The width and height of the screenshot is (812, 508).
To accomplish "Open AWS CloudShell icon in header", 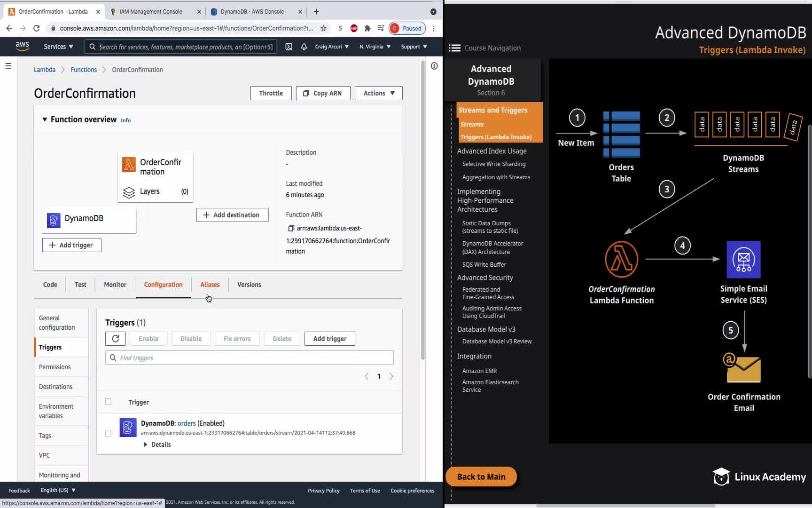I will (289, 47).
